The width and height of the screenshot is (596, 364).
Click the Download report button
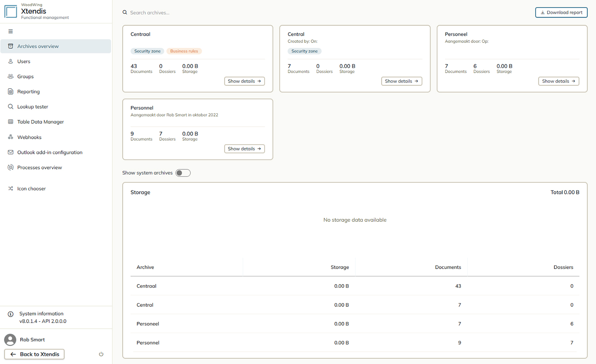(561, 12)
